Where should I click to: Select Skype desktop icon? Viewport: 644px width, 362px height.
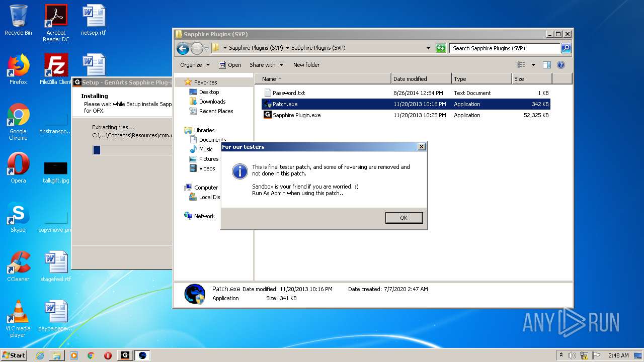(x=18, y=217)
